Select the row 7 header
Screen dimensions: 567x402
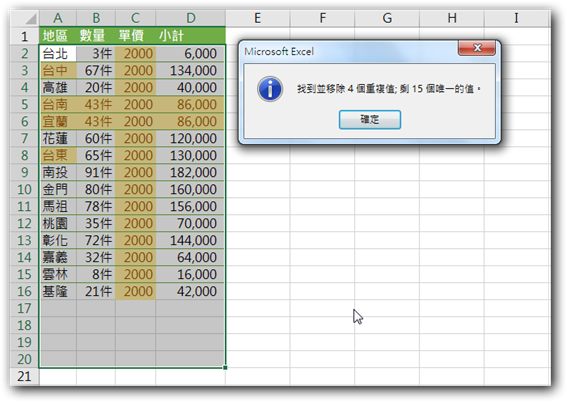pyautogui.click(x=24, y=138)
